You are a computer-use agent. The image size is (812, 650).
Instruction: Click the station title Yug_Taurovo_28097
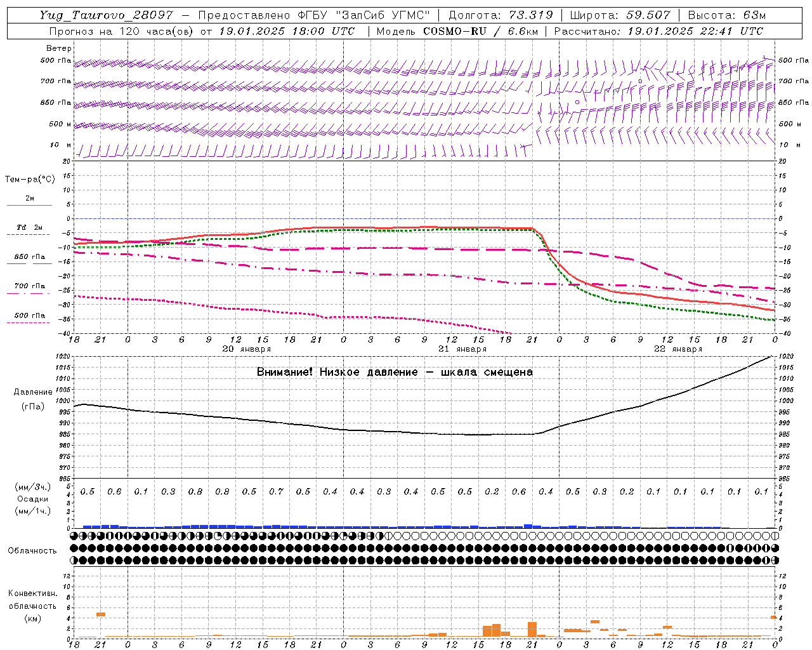tap(106, 15)
